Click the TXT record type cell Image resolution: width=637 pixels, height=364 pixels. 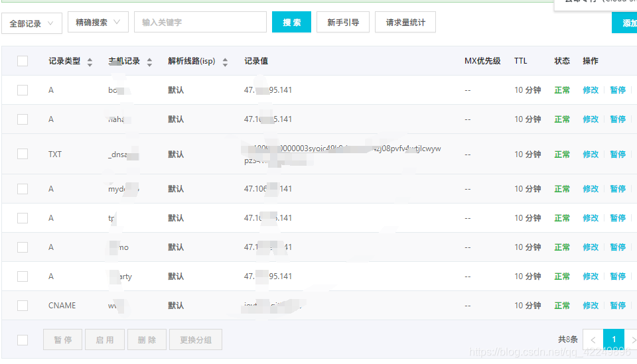pos(55,154)
